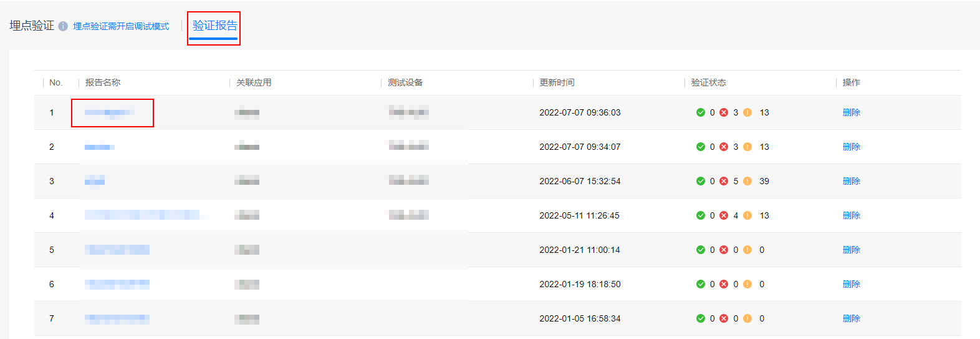Click the orange warning icon in row 2
This screenshot has height=339, width=980.
(x=747, y=147)
